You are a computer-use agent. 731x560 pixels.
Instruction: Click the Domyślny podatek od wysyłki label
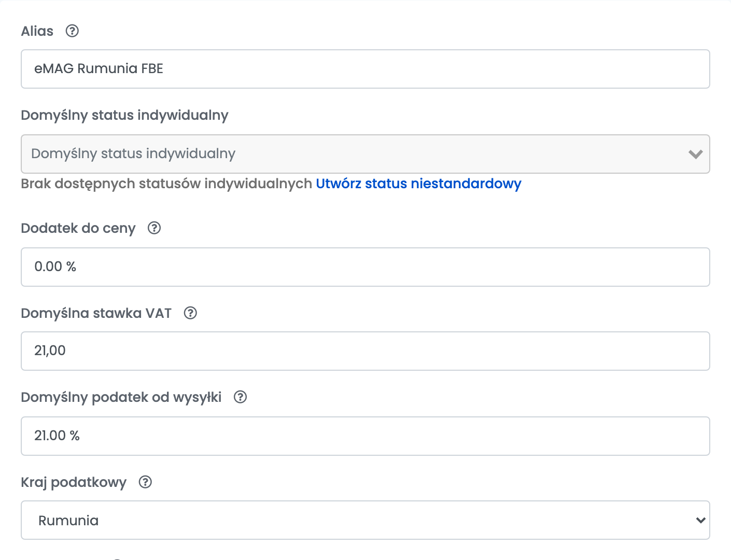pos(121,397)
